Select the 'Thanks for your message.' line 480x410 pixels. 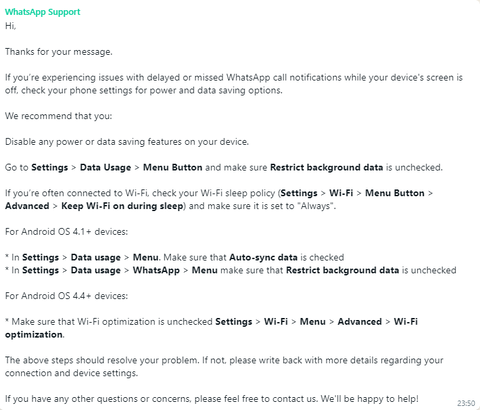[x=59, y=52]
